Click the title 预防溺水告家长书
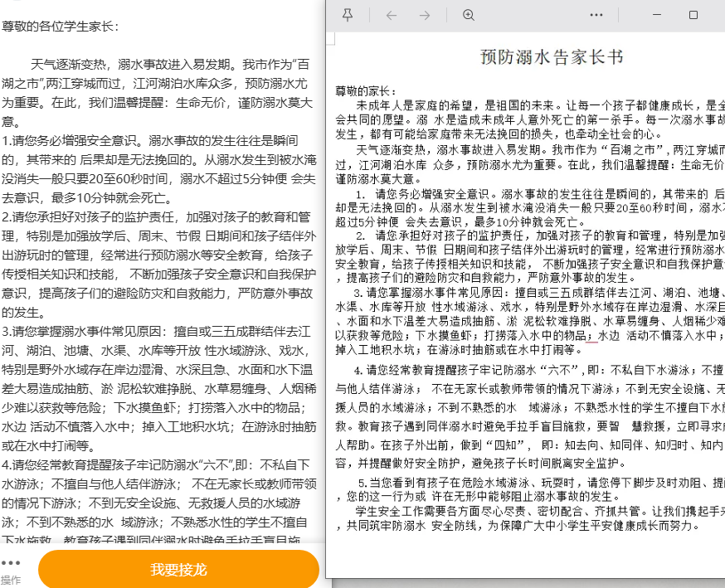Screen dimensions: 725x588 click(552, 57)
